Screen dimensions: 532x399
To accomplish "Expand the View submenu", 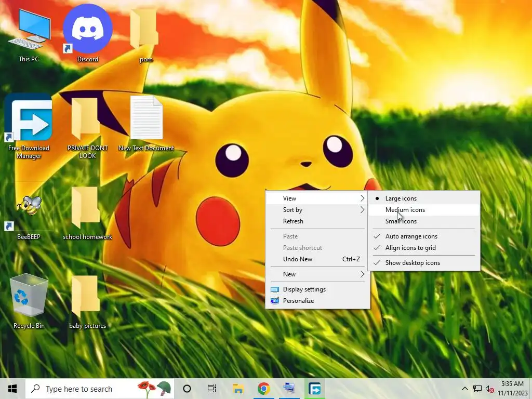I will tap(317, 198).
